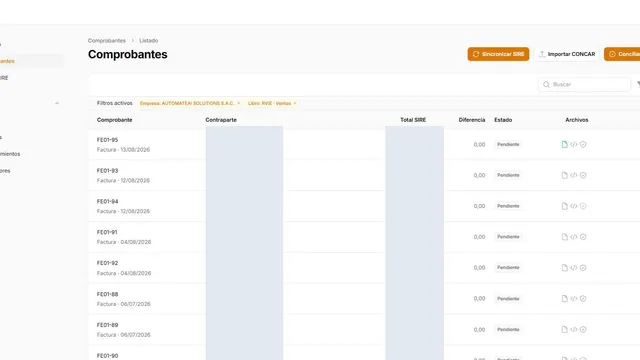Click the Listado breadcrumb
Image resolution: width=640 pixels, height=360 pixels.
pos(149,40)
